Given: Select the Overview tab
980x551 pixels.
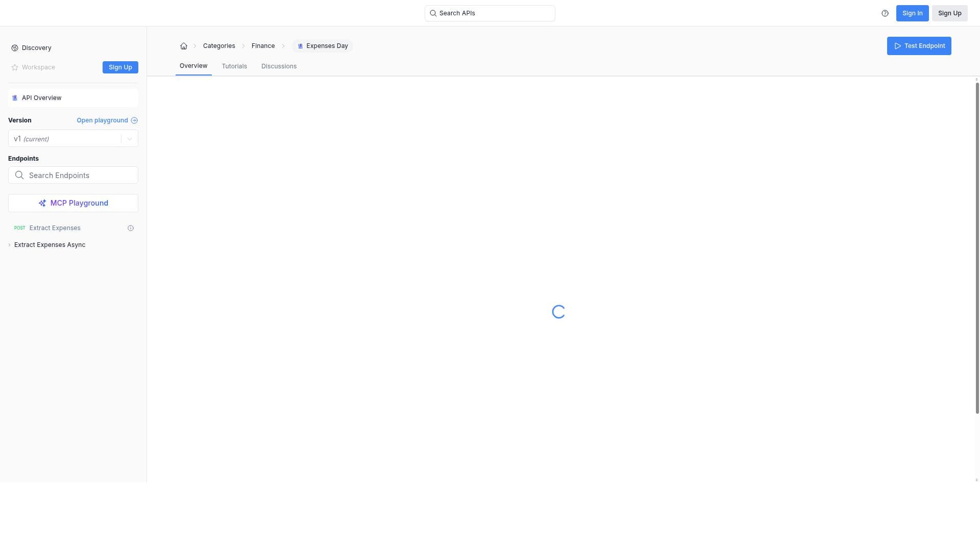Looking at the screenshot, I should coord(193,66).
